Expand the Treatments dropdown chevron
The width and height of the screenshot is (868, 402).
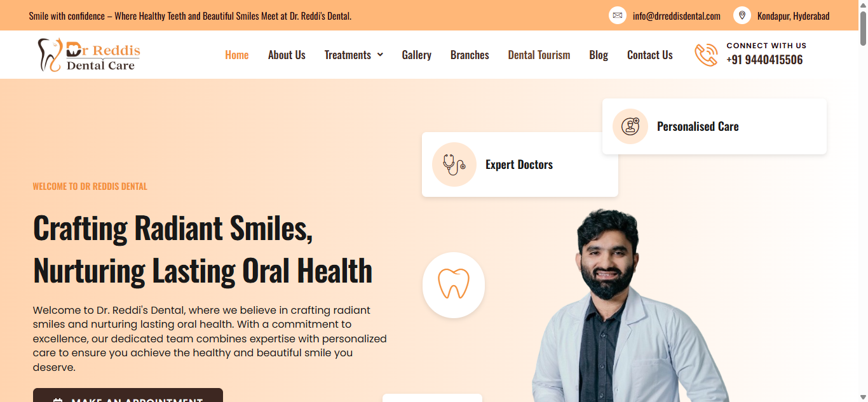pyautogui.click(x=380, y=55)
